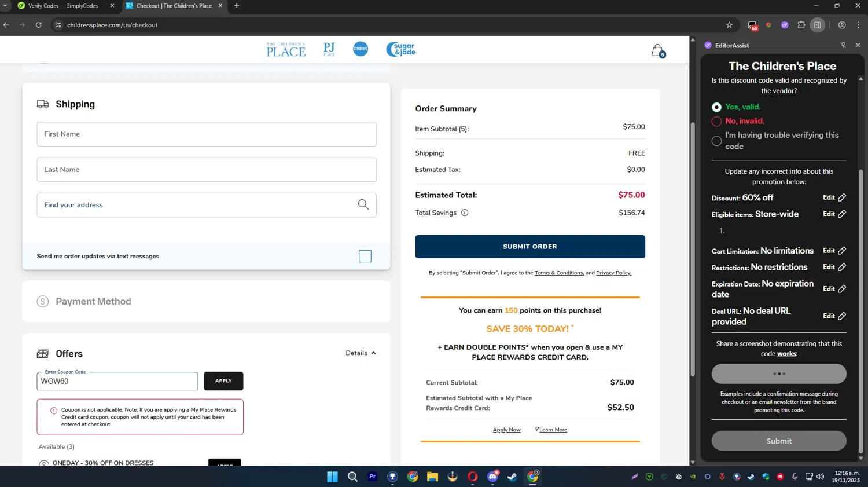Open File Explorer from the taskbar

(432, 477)
